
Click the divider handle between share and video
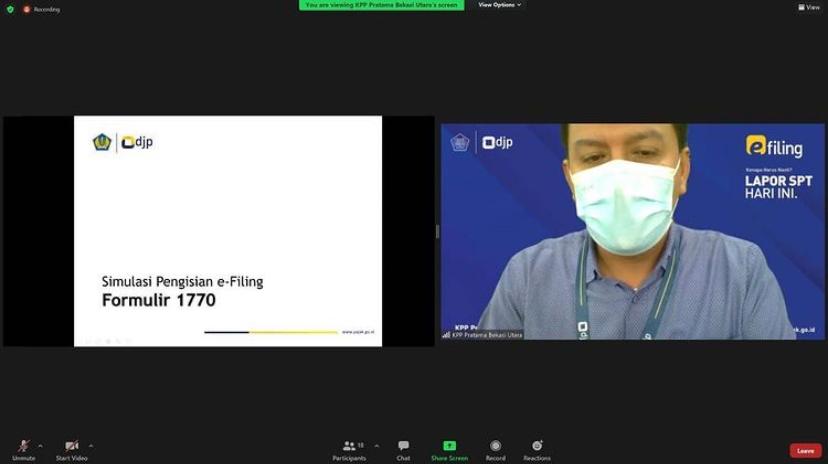tap(437, 231)
